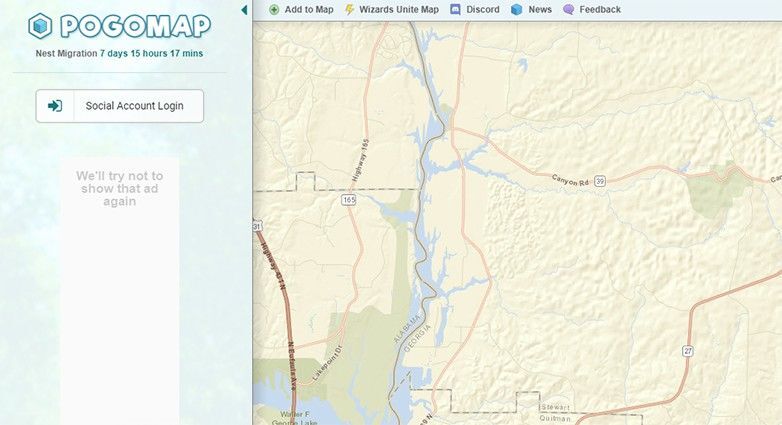Open the Feedback toolbar item
Image resolution: width=782 pixels, height=425 pixels.
(x=592, y=9)
